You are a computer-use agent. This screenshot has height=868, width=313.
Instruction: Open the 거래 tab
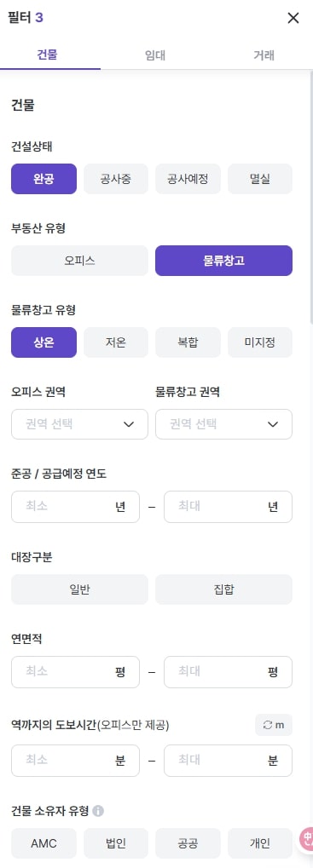[x=264, y=55]
